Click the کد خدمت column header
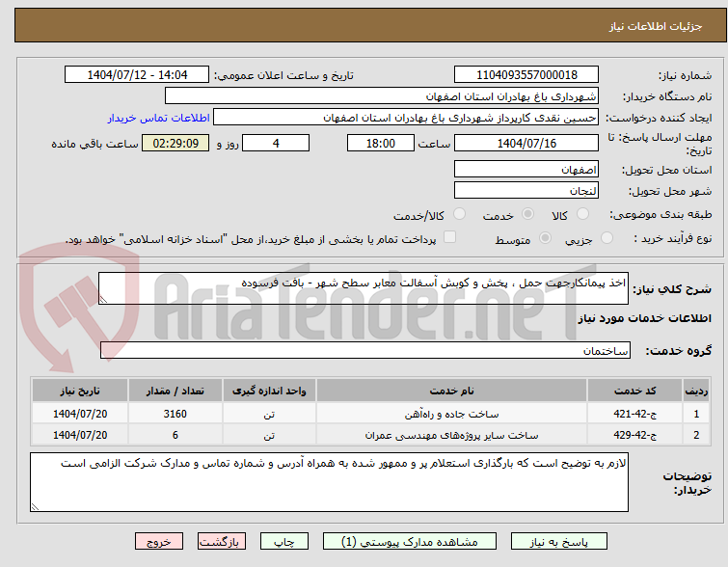 point(634,391)
